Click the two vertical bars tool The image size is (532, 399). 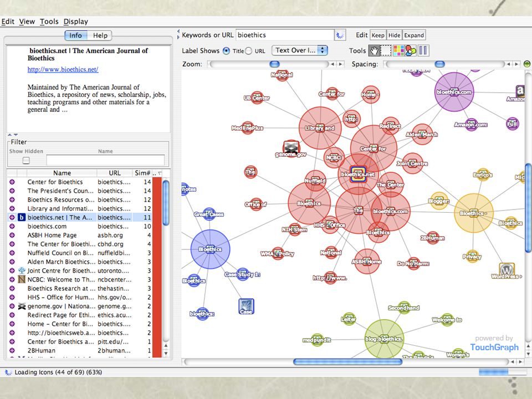pos(423,51)
